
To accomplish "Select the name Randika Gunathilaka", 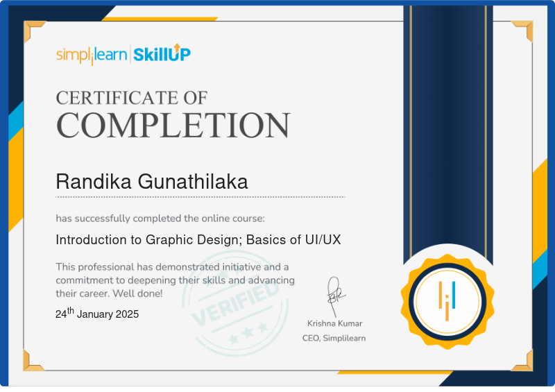I will point(152,182).
